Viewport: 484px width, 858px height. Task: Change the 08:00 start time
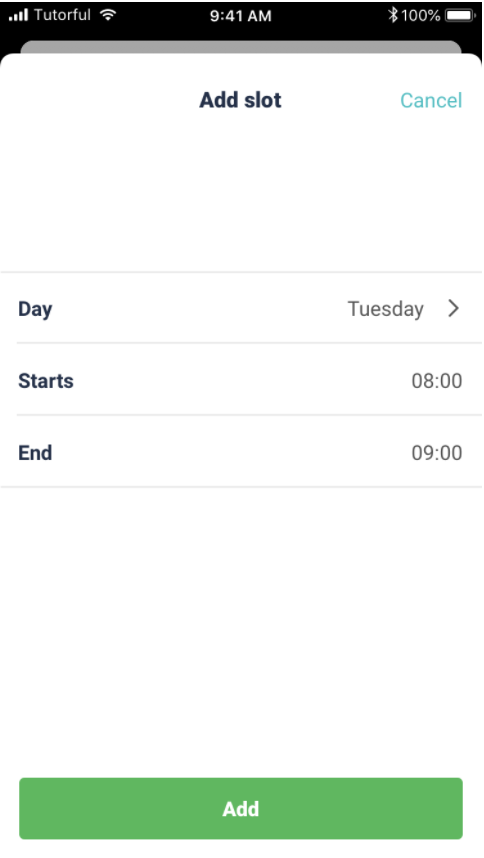(436, 381)
